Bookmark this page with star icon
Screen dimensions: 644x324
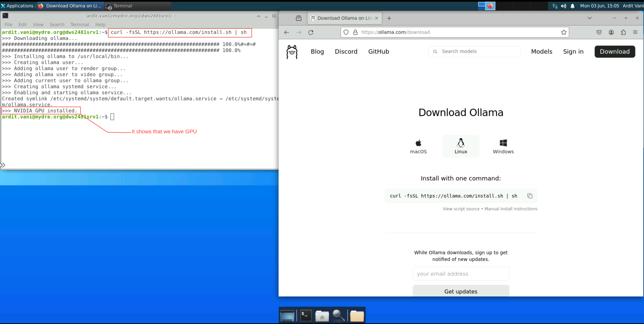pos(563,32)
